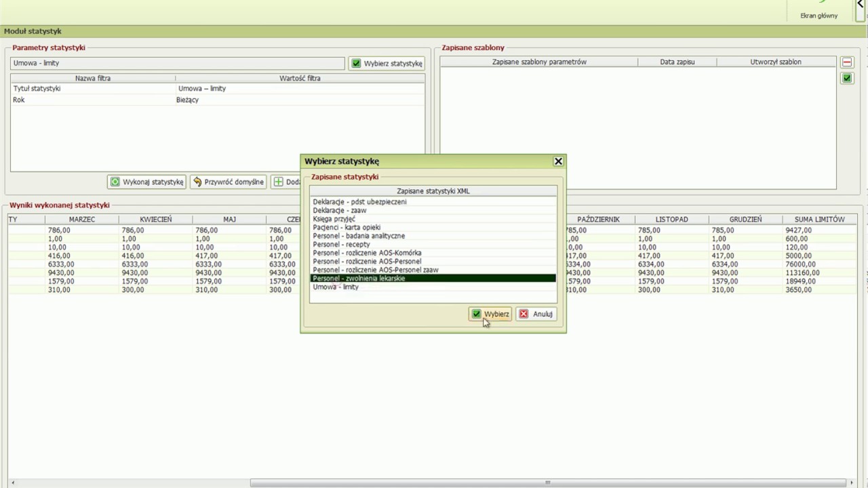Select Personel - badania analityczne entry

coord(433,236)
